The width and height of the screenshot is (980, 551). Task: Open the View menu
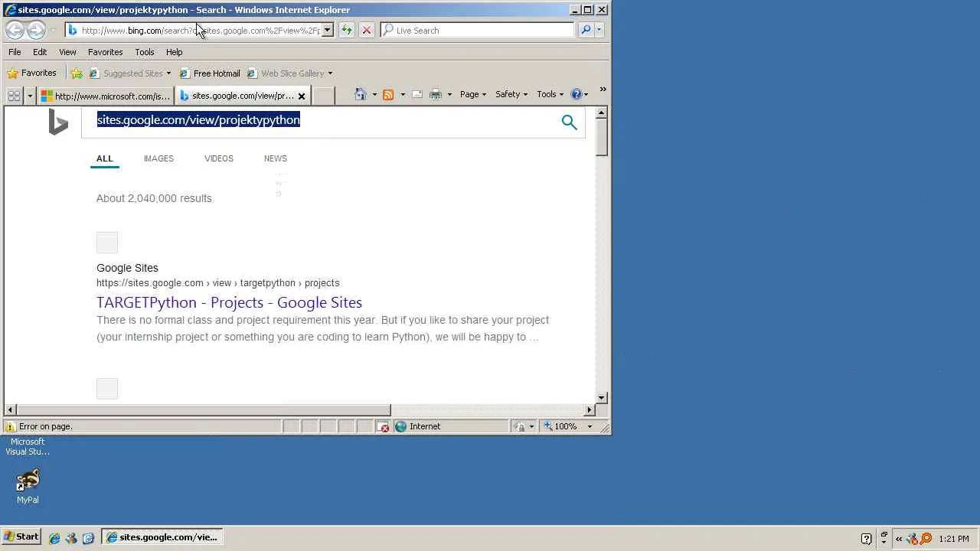[67, 52]
